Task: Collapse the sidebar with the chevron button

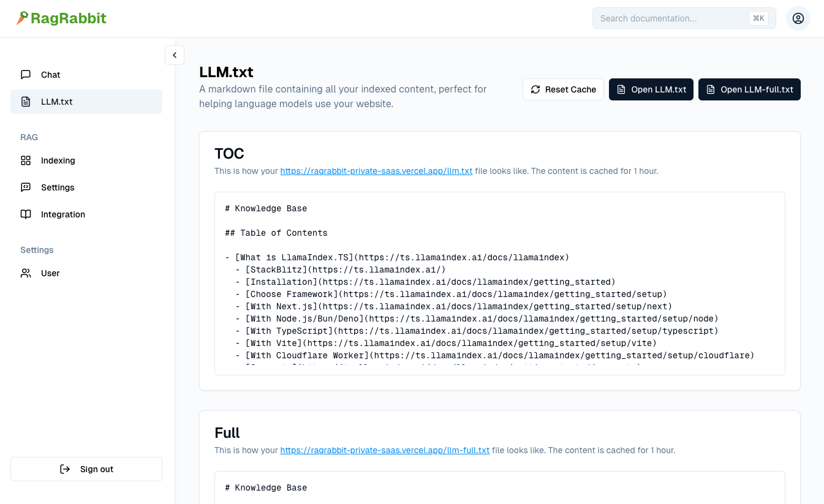Action: 175,55
